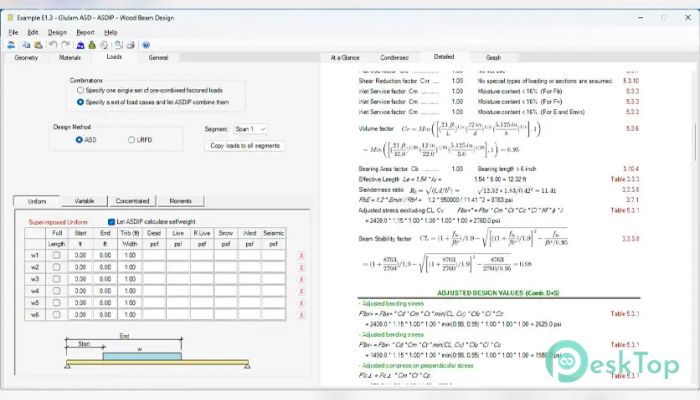Switch to the Detailed report tab
This screenshot has height=400, width=700.
click(444, 57)
